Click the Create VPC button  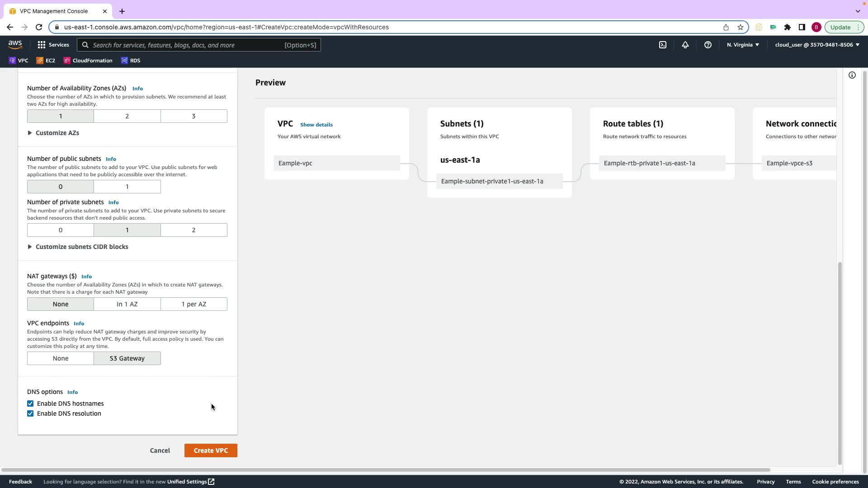[x=211, y=450]
